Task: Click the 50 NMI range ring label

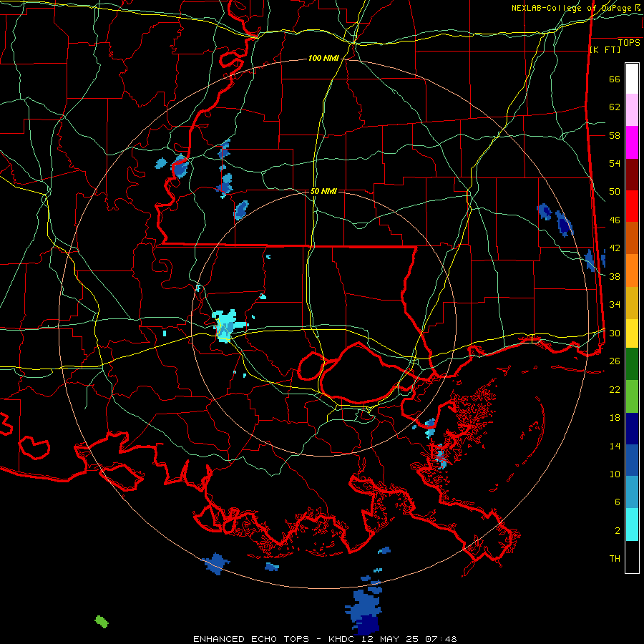Action: pyautogui.click(x=323, y=191)
